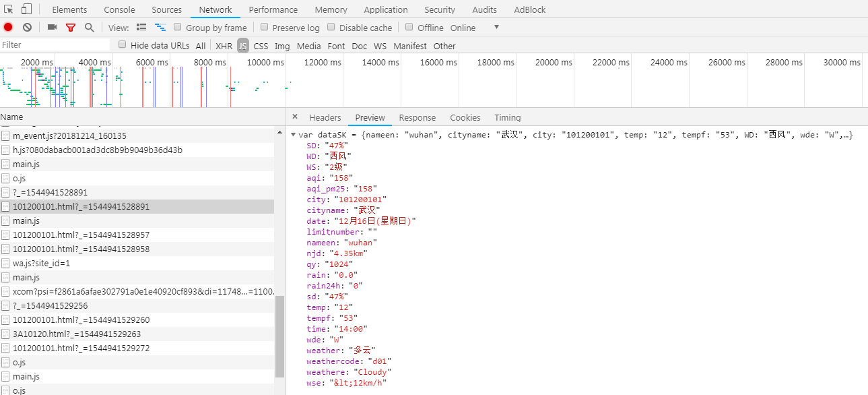Viewport: 868px width, 395px height.
Task: Switch view to large request rows
Action: pyautogui.click(x=142, y=28)
